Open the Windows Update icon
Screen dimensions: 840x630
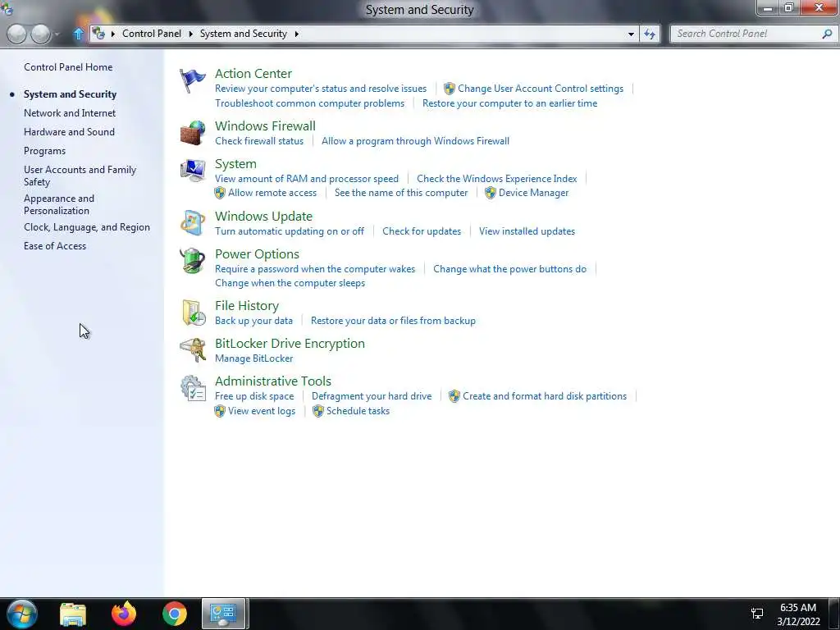(192, 223)
